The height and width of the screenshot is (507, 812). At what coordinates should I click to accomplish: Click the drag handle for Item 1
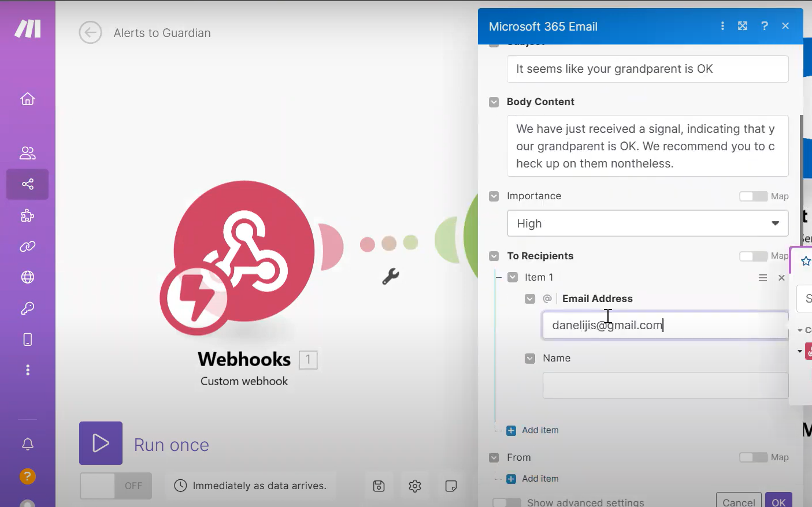(x=763, y=278)
